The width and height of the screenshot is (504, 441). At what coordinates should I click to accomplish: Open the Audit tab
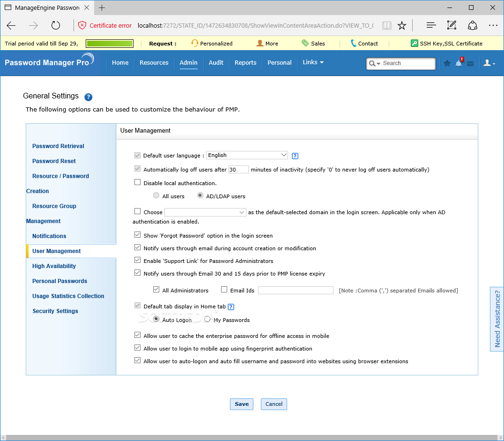[x=216, y=63]
